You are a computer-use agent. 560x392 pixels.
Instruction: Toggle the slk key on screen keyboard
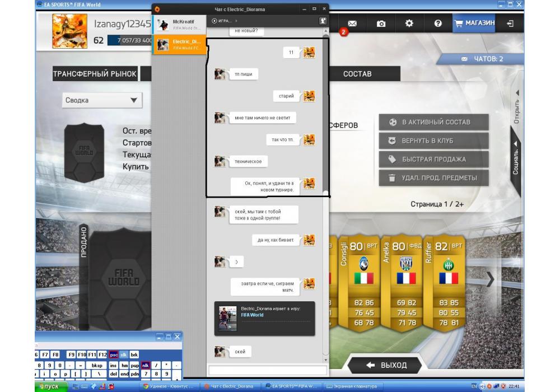coord(124,355)
